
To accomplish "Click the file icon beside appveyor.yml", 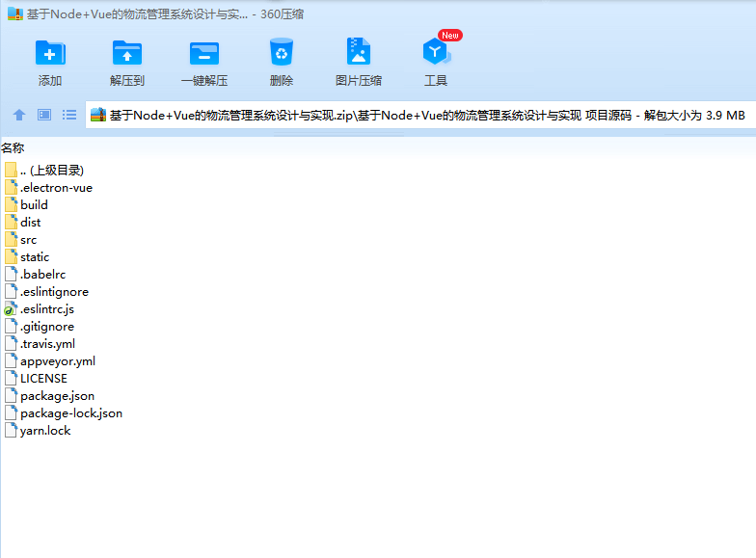I will coord(12,360).
